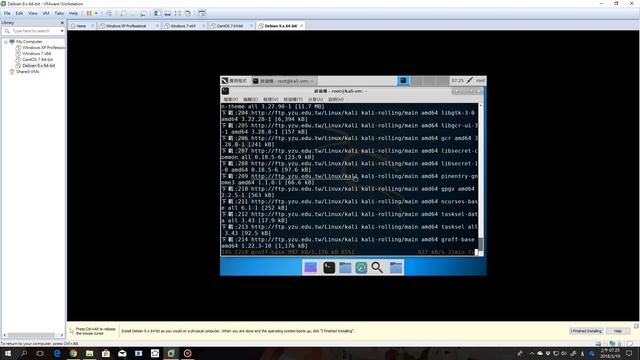Image resolution: width=640 pixels, height=360 pixels.
Task: Open the View menu
Action: 32,13
